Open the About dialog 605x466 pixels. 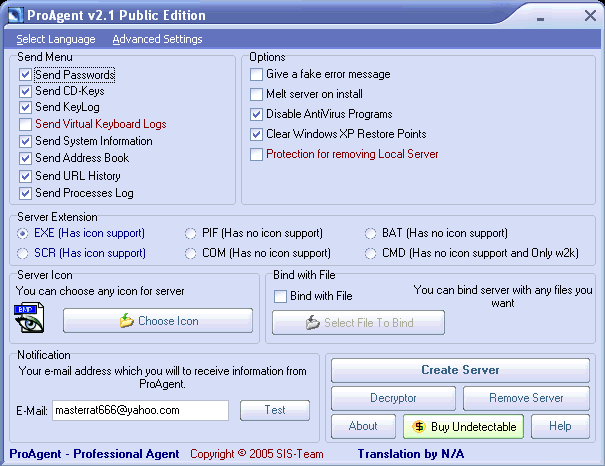[363, 426]
